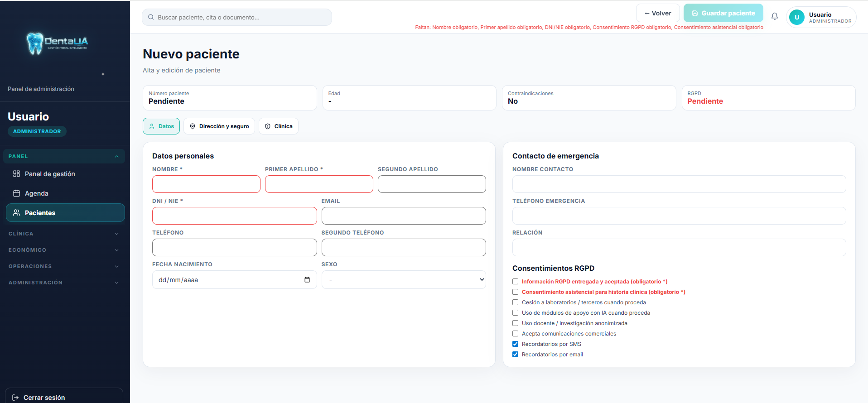Click the DentalIA tooth logo
The height and width of the screenshot is (403, 868).
[x=35, y=43]
